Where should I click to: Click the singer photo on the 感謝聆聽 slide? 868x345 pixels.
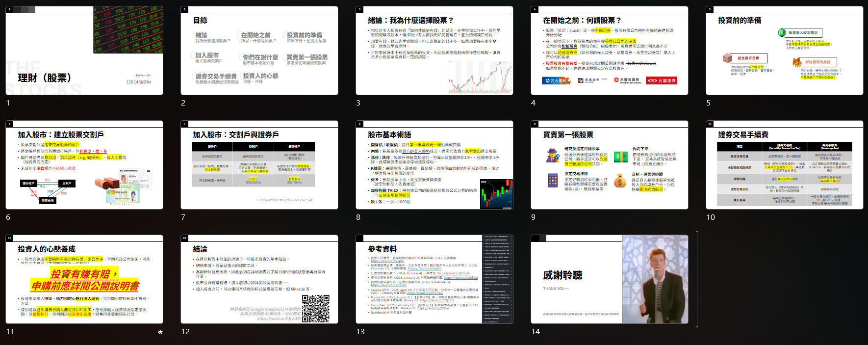(655, 279)
